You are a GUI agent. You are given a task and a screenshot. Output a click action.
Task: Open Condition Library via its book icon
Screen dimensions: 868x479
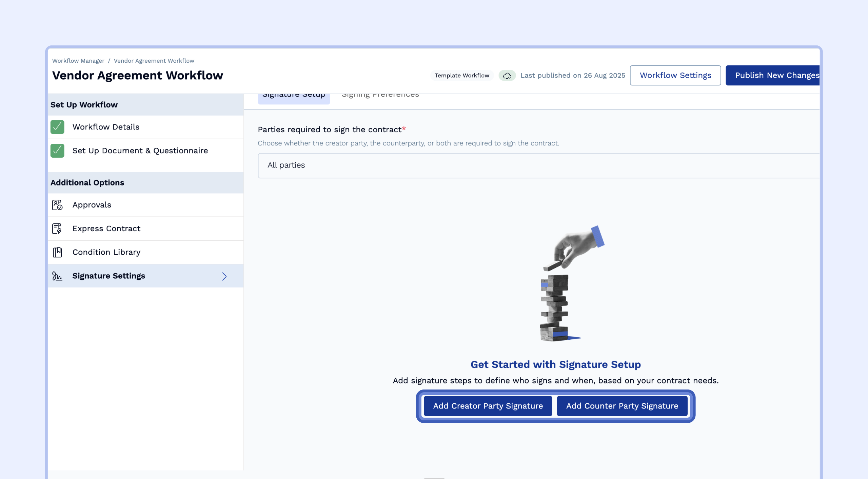57,252
